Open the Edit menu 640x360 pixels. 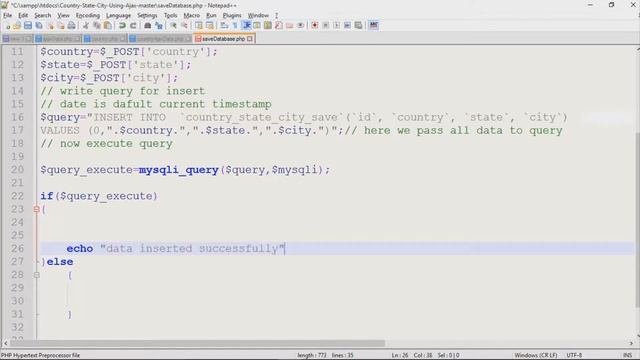tap(23, 15)
